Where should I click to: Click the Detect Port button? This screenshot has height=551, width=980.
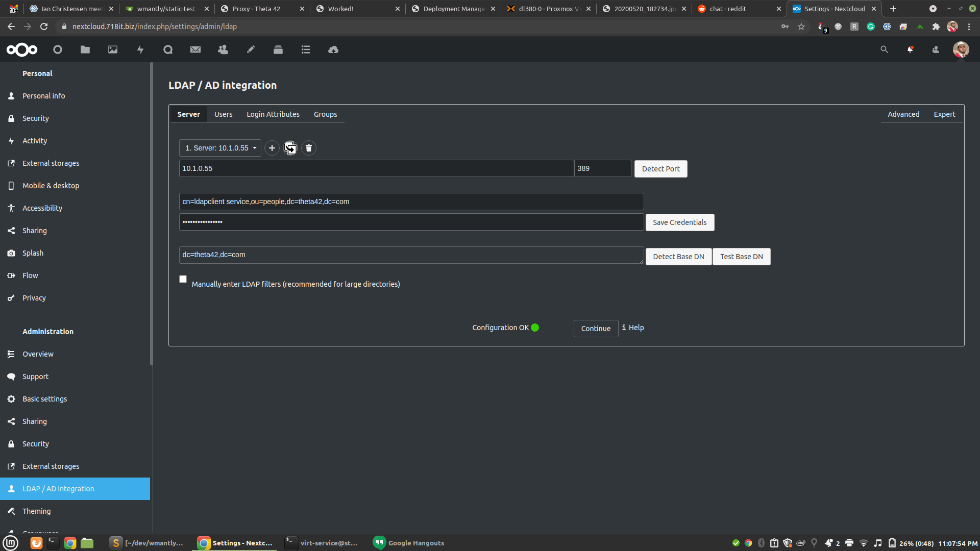tap(660, 169)
